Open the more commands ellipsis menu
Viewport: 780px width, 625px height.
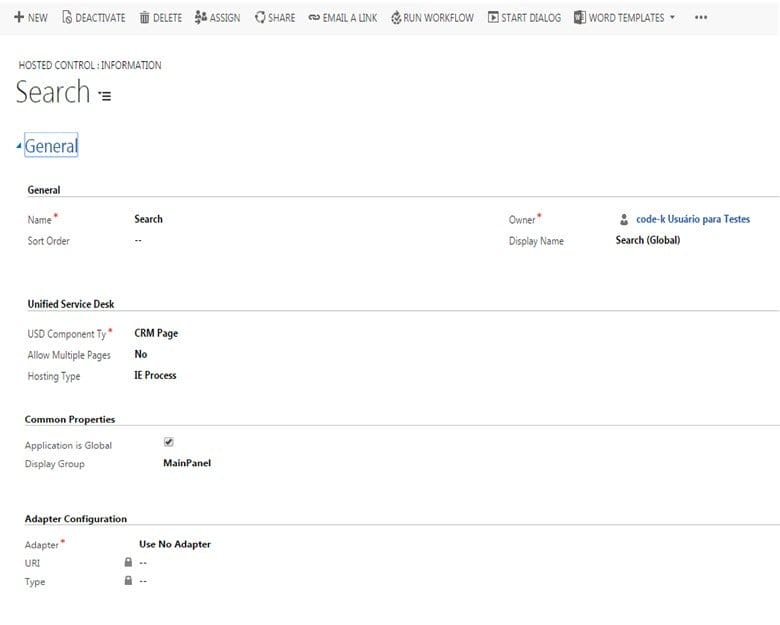tap(701, 18)
